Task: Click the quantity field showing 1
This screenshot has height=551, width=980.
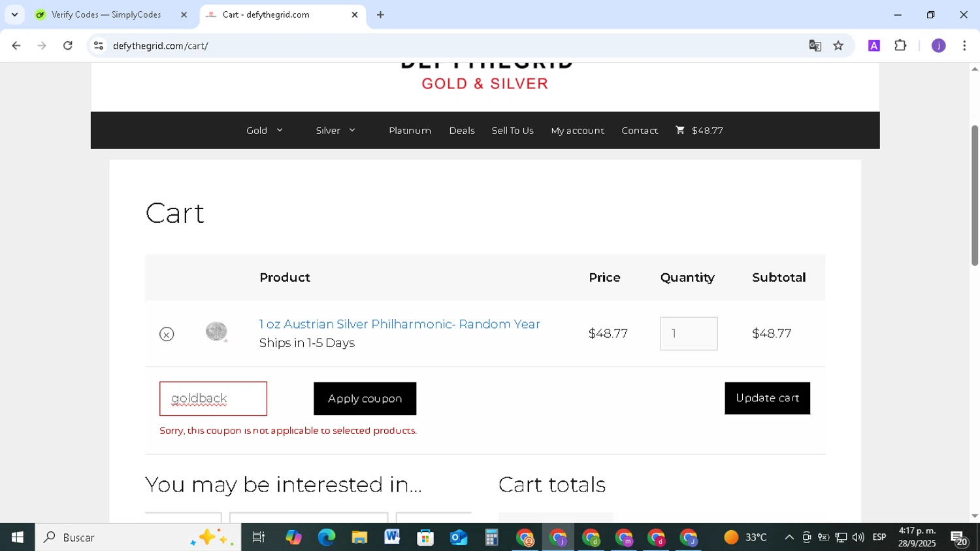Action: click(689, 333)
